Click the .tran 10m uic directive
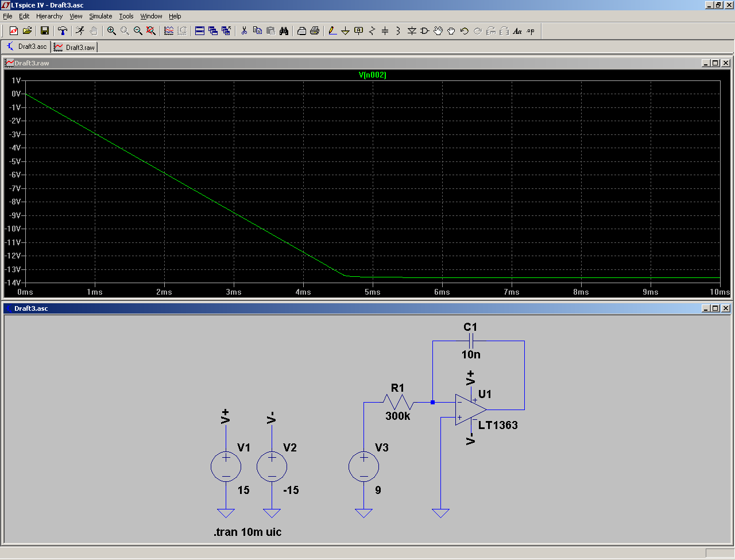Image resolution: width=735 pixels, height=560 pixels. pos(247,532)
